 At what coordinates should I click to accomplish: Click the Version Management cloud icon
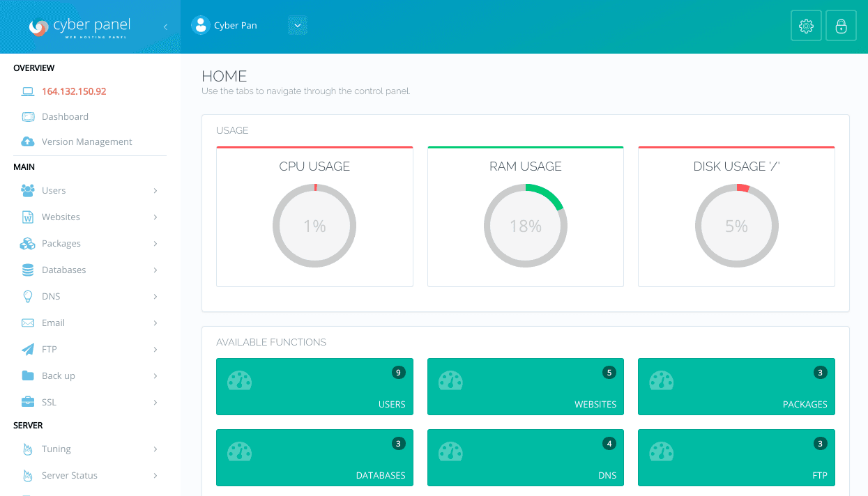coord(28,141)
